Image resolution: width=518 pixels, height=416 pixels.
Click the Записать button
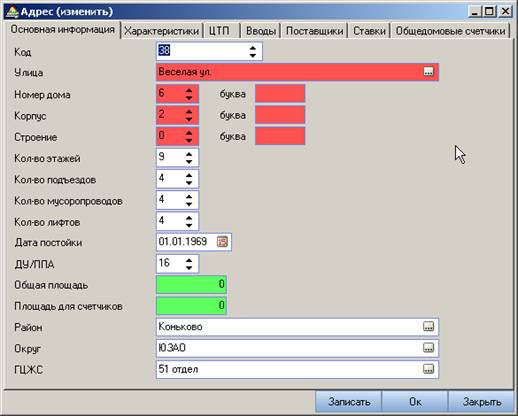tap(349, 402)
